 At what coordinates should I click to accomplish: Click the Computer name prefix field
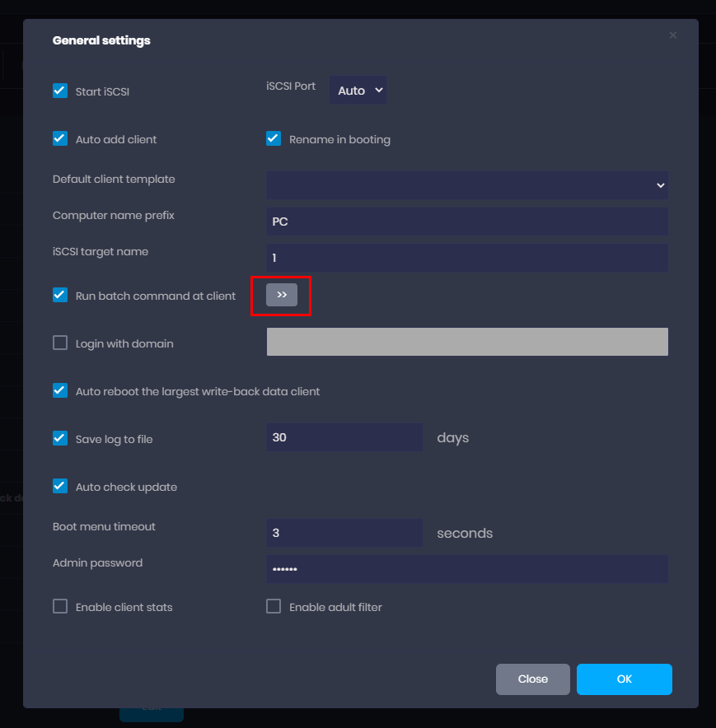point(467,222)
